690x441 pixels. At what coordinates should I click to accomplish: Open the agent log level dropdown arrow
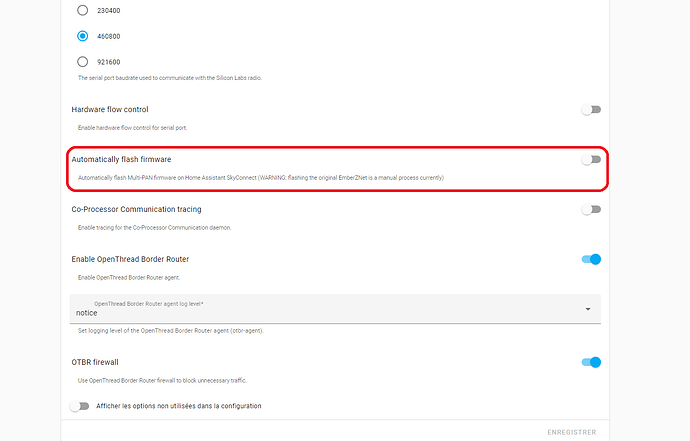pos(587,310)
